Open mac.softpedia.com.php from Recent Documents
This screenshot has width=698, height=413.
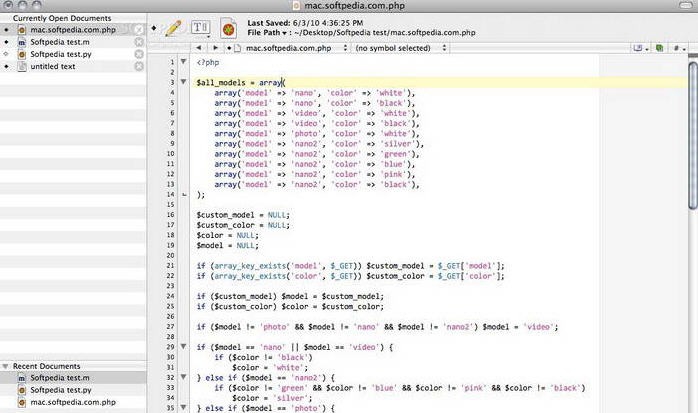click(x=73, y=402)
